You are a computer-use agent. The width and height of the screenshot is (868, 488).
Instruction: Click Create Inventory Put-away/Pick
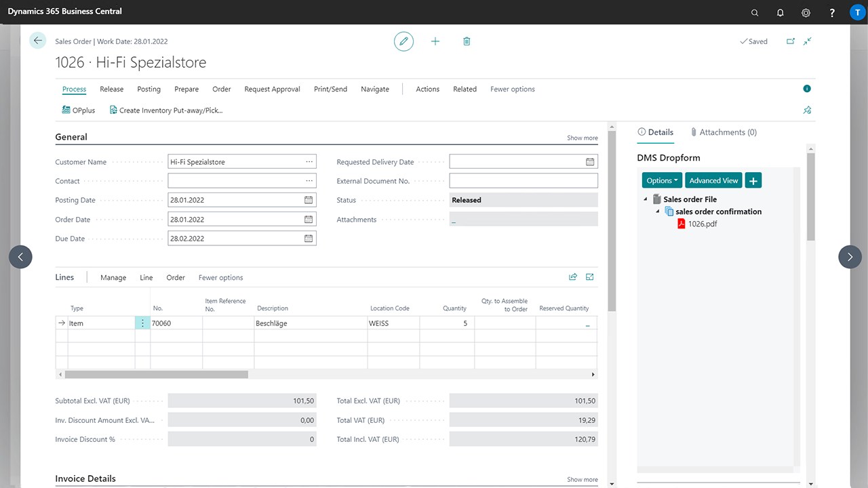[x=166, y=110]
